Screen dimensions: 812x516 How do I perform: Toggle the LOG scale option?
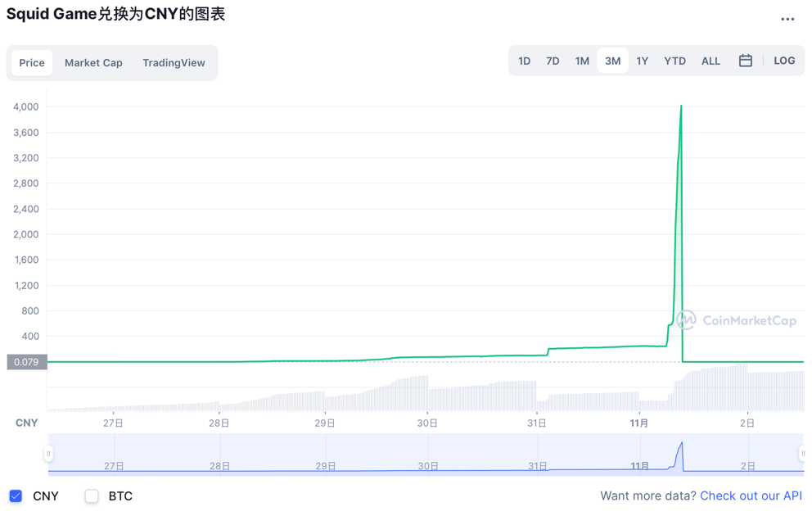[784, 61]
